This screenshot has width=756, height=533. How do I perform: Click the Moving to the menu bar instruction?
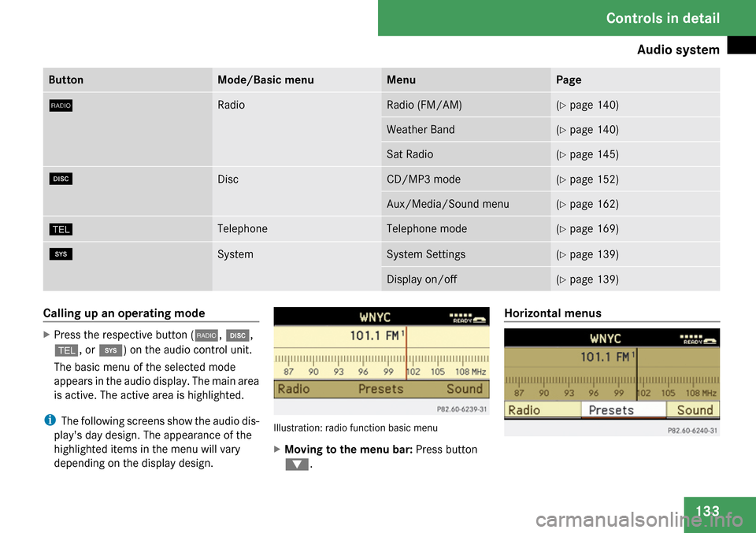coord(381,450)
